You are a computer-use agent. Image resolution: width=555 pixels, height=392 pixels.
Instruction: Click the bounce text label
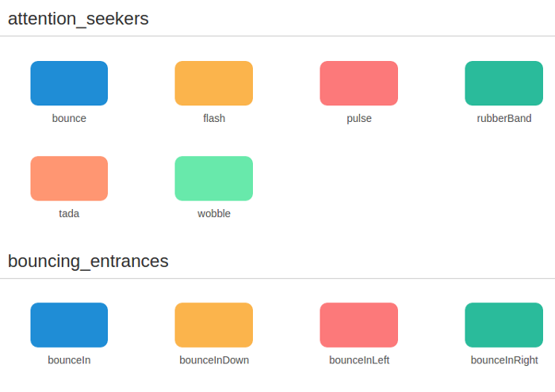[69, 119]
